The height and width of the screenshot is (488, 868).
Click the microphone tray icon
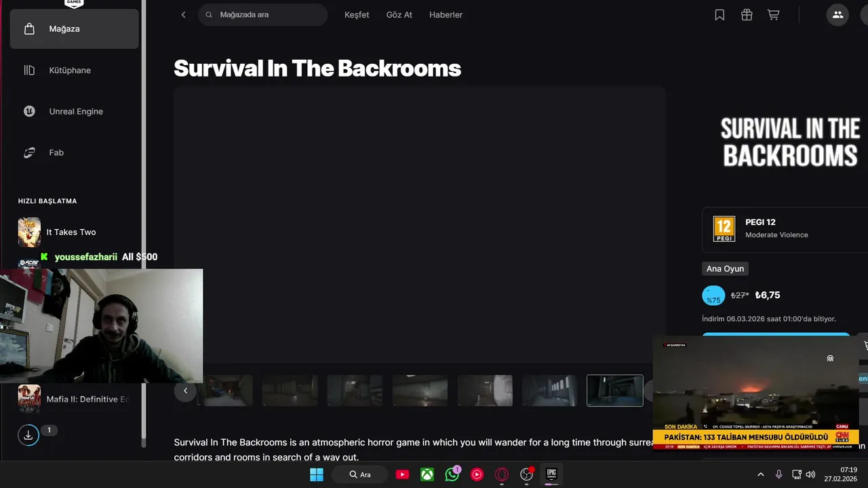click(x=778, y=474)
